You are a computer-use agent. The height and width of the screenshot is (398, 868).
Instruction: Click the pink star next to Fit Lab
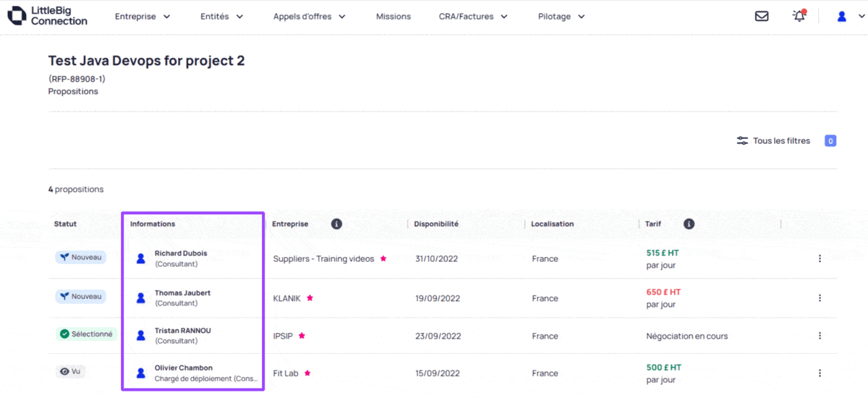tap(307, 373)
